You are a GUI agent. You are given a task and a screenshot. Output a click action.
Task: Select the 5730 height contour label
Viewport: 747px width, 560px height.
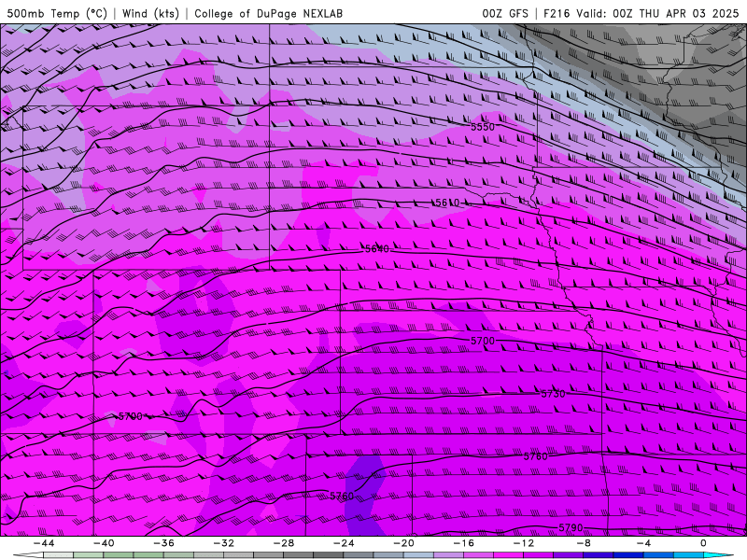point(553,393)
